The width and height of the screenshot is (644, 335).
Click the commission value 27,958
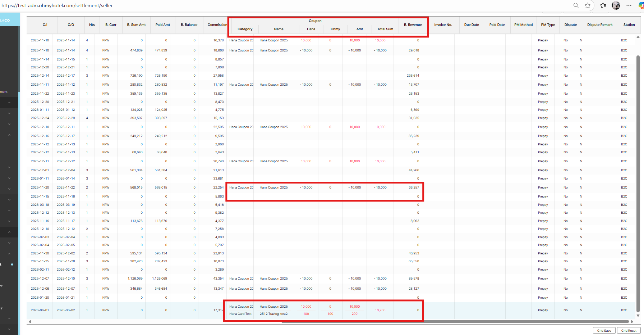pyautogui.click(x=218, y=76)
